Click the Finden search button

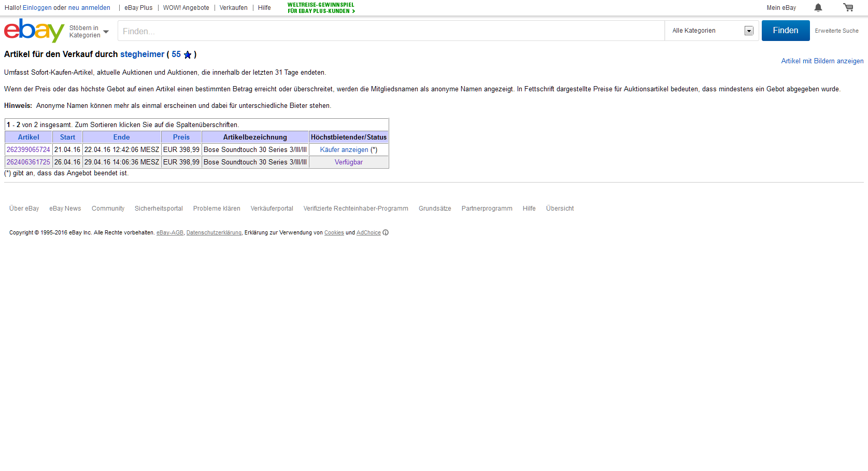pyautogui.click(x=786, y=31)
